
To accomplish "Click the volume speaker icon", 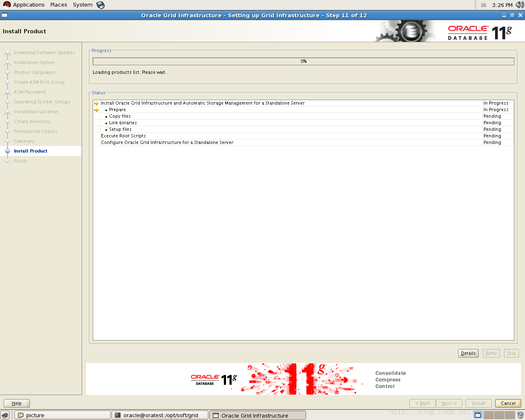I will [520, 5].
